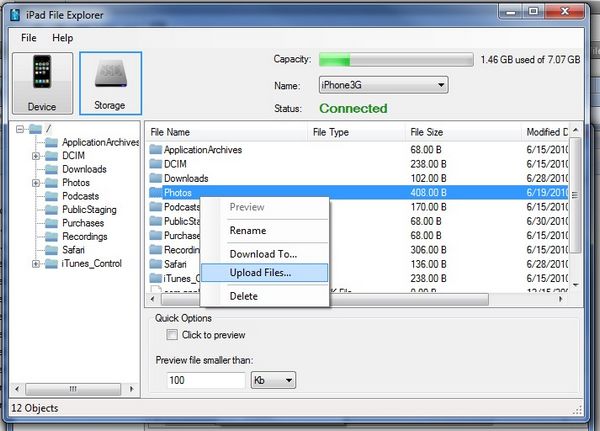
Task: Sort by the File Type column header
Action: point(357,132)
